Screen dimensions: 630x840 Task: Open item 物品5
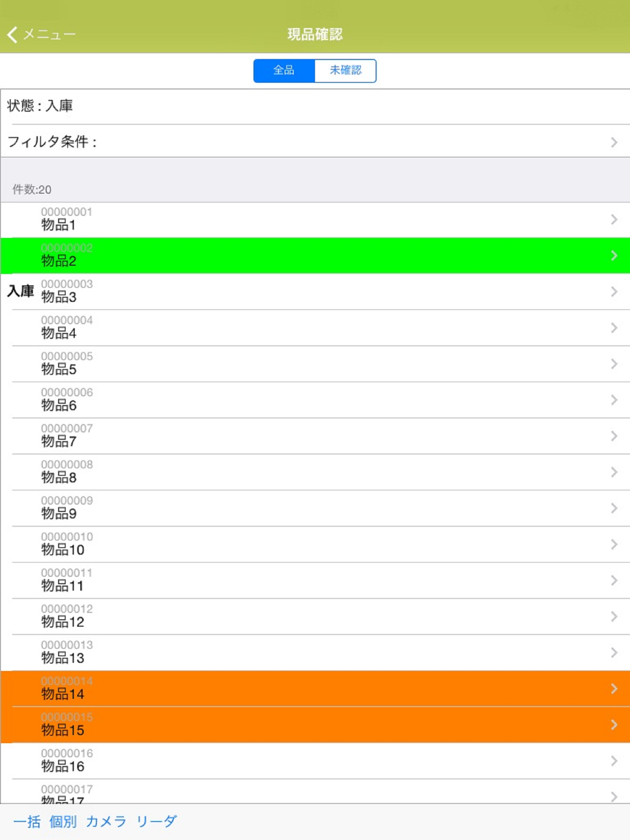click(x=315, y=364)
